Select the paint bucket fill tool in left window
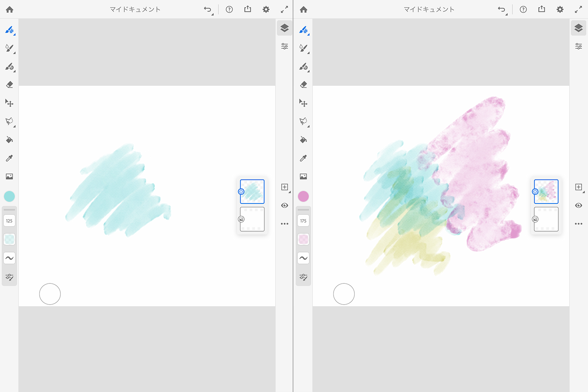 tap(9, 140)
